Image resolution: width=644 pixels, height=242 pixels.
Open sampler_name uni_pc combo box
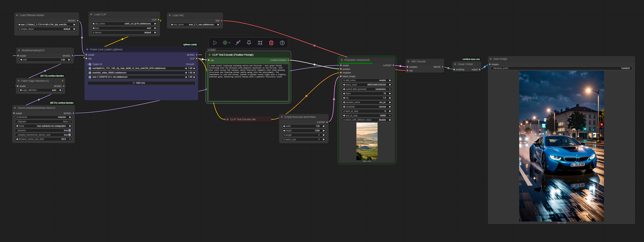pyautogui.click(x=366, y=102)
